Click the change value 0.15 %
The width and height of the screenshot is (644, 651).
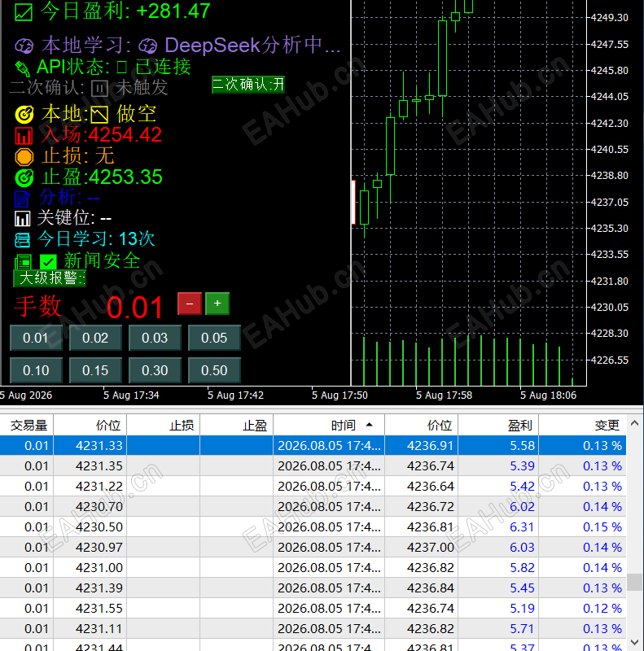coord(602,527)
